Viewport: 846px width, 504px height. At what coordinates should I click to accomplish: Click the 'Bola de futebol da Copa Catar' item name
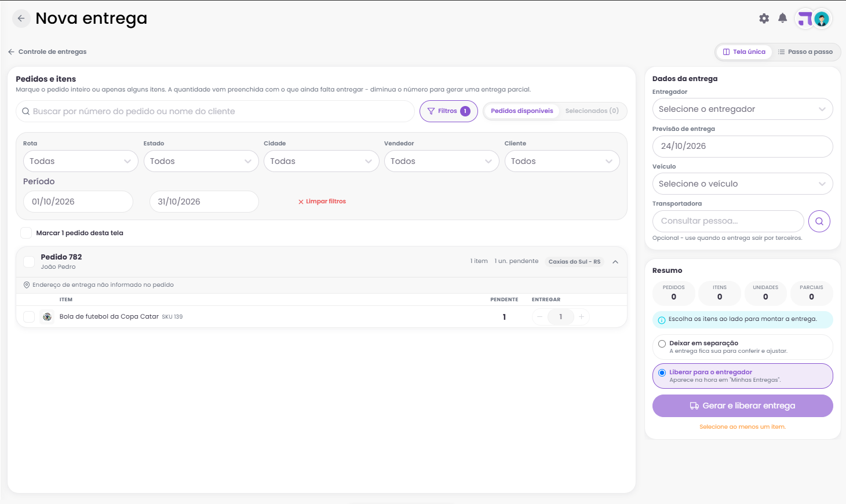[109, 317]
